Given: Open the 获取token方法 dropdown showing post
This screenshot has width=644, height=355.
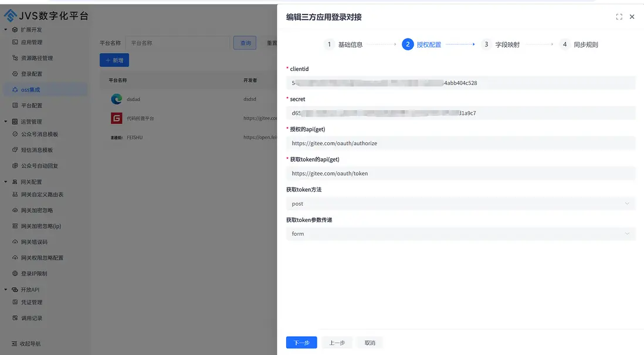Looking at the screenshot, I should [461, 203].
